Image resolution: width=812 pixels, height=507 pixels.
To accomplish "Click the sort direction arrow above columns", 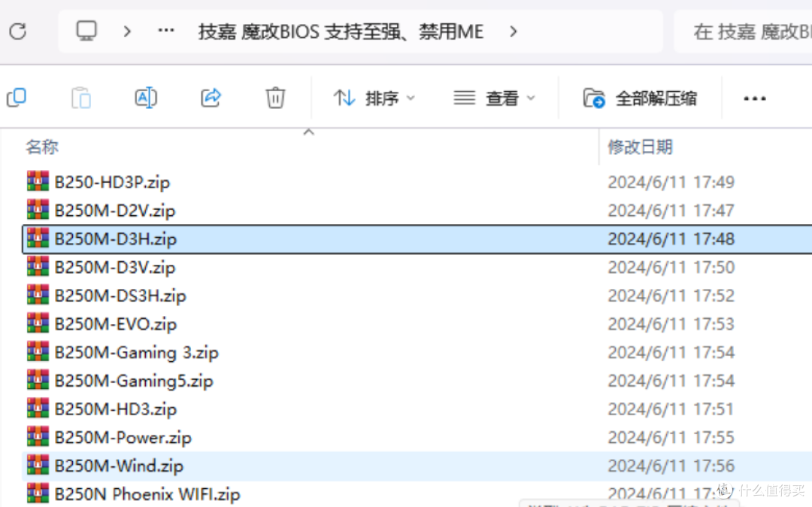I will pos(309,132).
